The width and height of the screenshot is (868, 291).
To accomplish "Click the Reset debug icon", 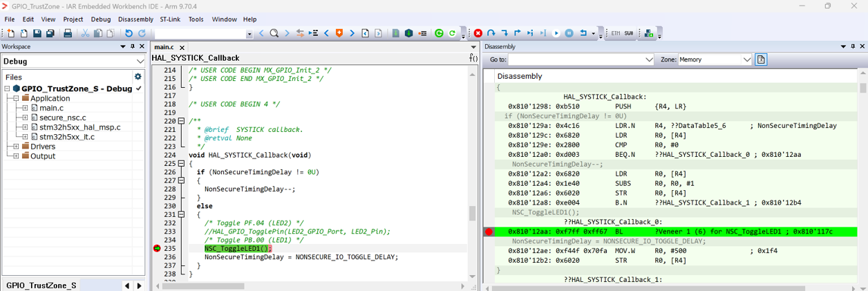I will [x=583, y=33].
